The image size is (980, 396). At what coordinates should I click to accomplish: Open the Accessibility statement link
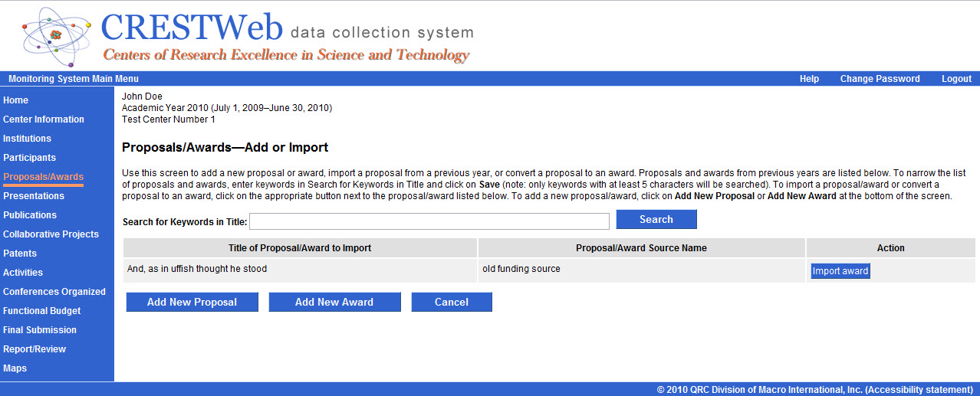[919, 390]
